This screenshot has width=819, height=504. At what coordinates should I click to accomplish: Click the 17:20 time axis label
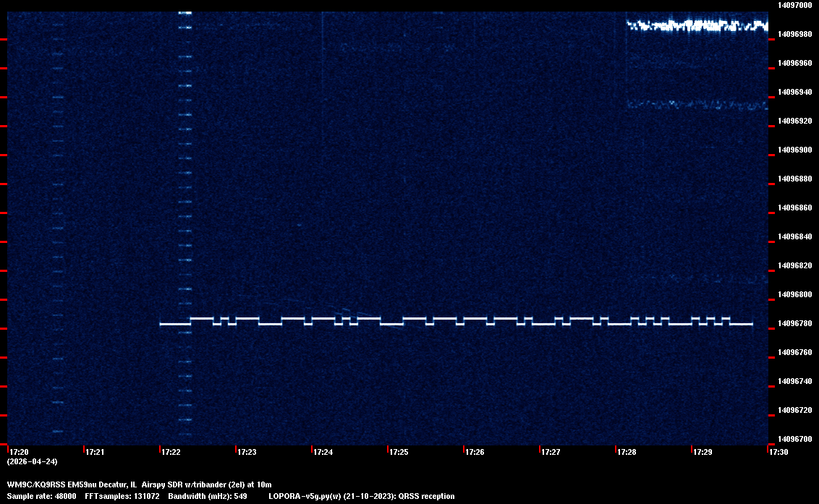[x=19, y=453]
